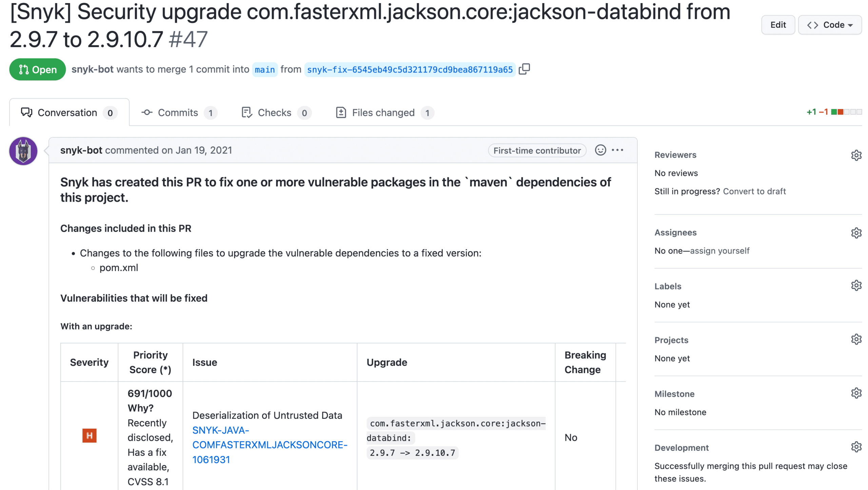868x490 pixels.
Task: Copy the head branch name icon
Action: pos(524,69)
